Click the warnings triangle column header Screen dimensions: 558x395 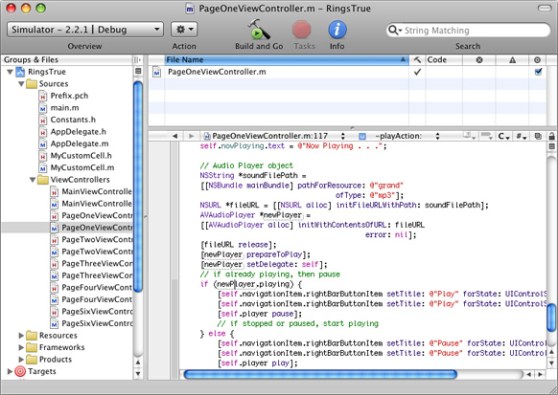[x=512, y=60]
